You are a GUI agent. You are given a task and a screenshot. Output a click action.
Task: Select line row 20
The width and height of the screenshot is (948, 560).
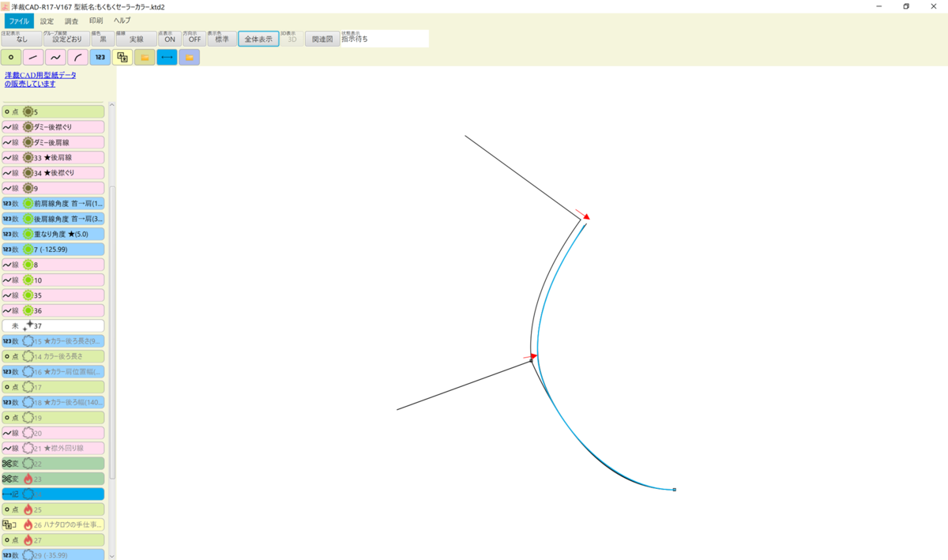click(x=53, y=433)
